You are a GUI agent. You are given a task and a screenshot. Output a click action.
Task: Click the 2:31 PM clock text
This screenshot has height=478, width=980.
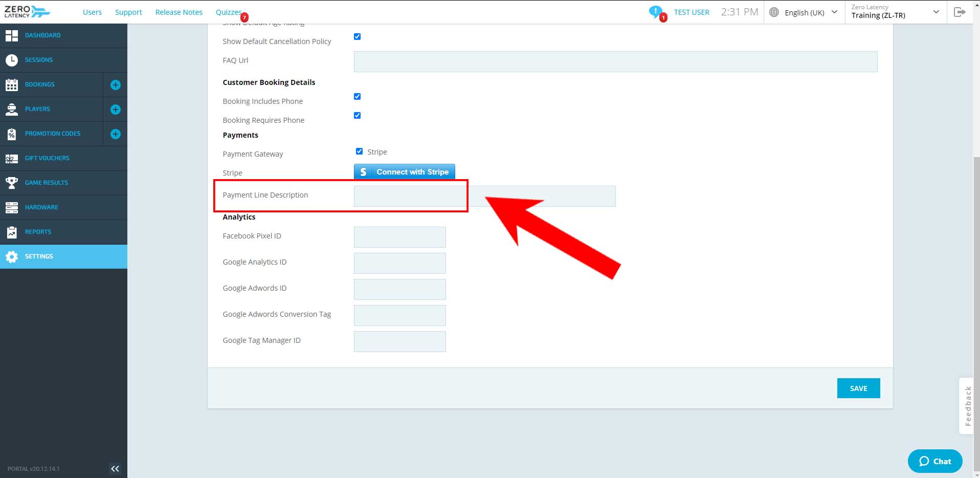point(740,12)
